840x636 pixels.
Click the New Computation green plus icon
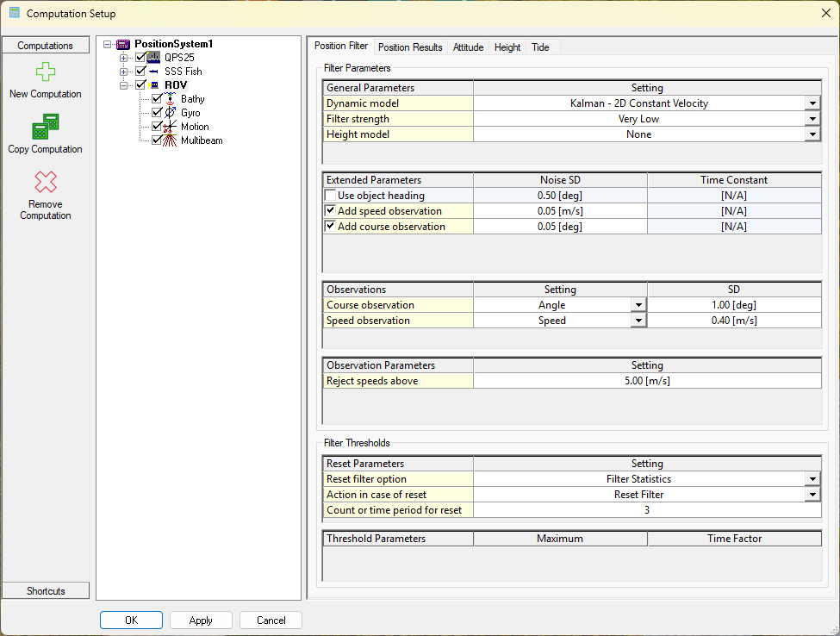pos(45,72)
